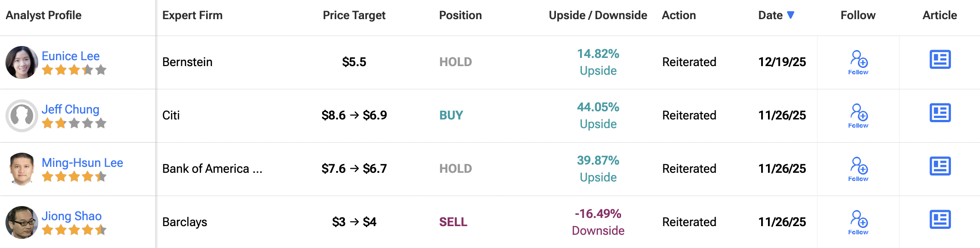The height and width of the screenshot is (248, 980).
Task: Open Eunice Lee's analyst profile link
Action: click(71, 56)
